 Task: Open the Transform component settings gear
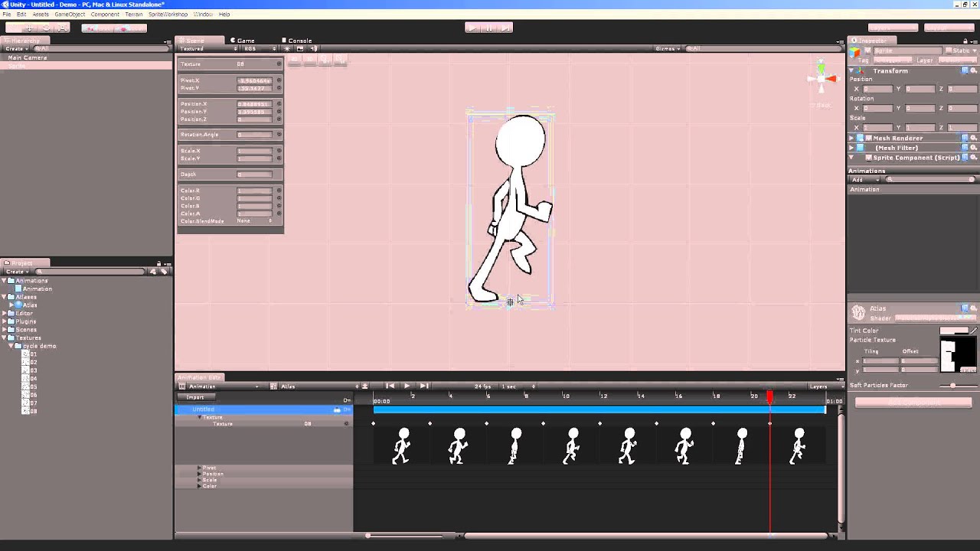[972, 70]
